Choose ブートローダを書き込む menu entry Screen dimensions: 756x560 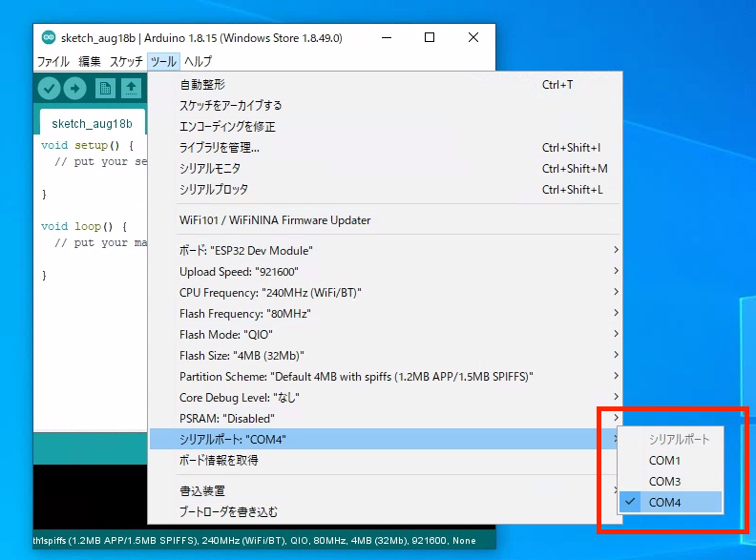pos(385,511)
